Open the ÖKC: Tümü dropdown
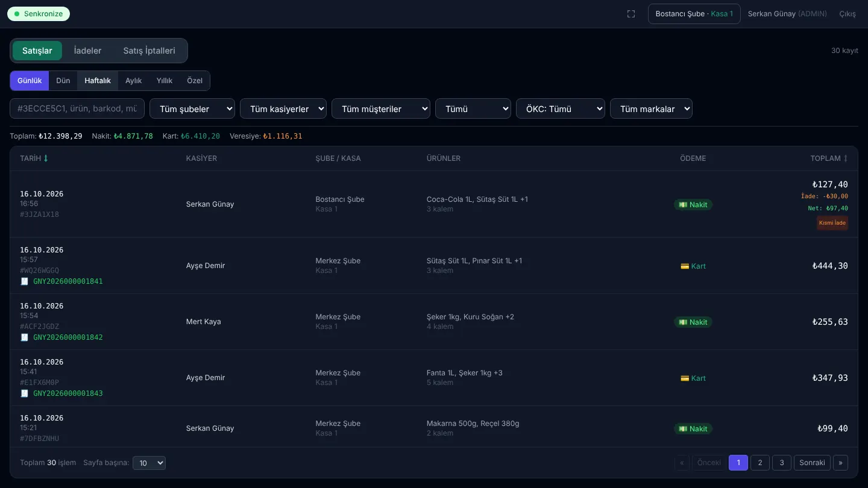 561,109
